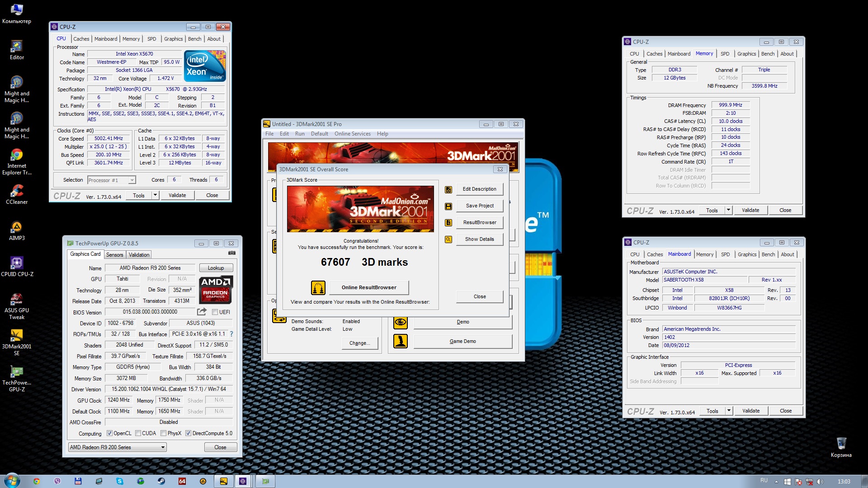The height and width of the screenshot is (488, 868).
Task: Click the Show Details magnifier icon
Action: pos(448,239)
